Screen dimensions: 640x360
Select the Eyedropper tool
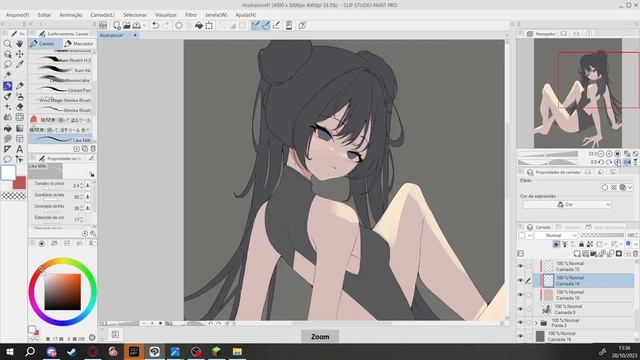pos(19,64)
